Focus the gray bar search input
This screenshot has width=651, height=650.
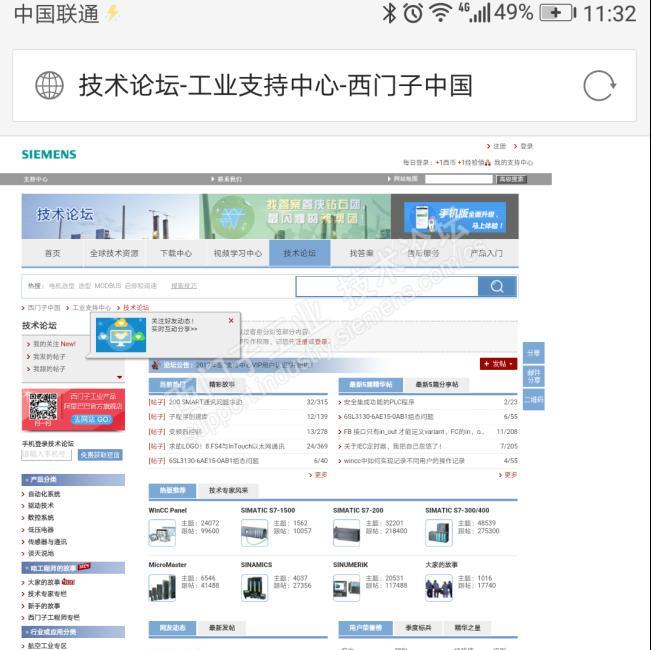pos(459,179)
